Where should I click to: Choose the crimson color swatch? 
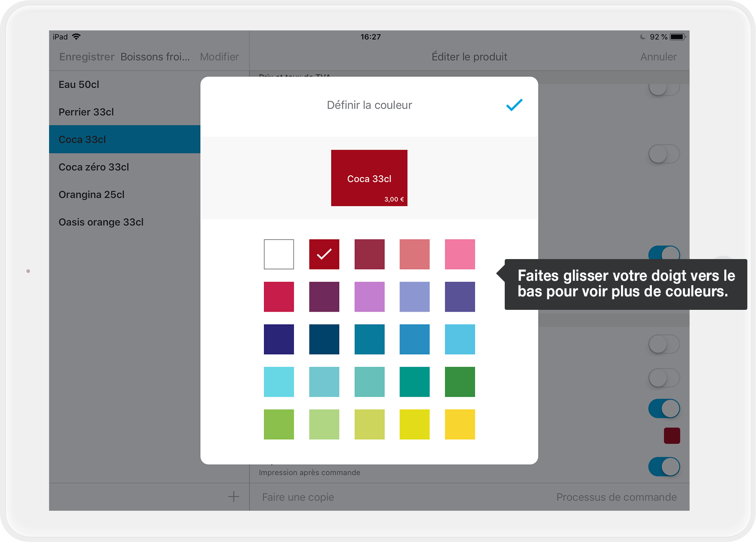click(x=279, y=297)
